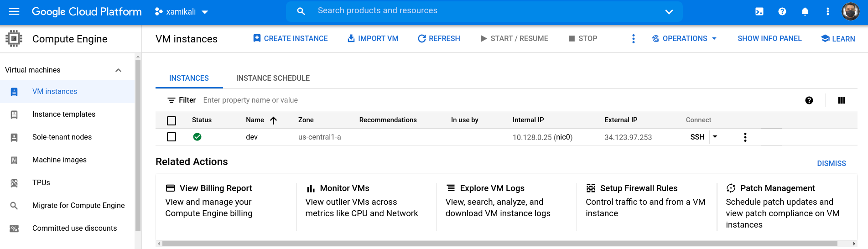This screenshot has width=868, height=249.
Task: Toggle the select-all instances checkbox
Action: (x=172, y=120)
